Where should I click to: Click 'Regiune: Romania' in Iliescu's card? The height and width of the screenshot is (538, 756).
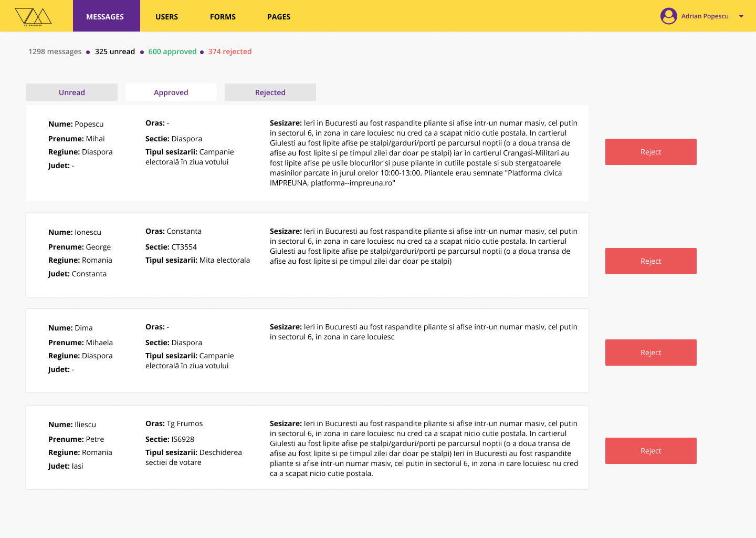click(80, 452)
